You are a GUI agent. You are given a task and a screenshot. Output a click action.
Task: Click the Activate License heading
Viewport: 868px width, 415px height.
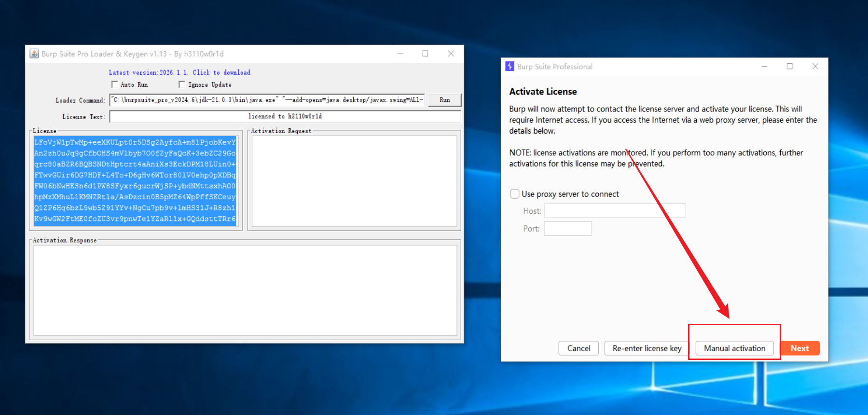pos(543,92)
